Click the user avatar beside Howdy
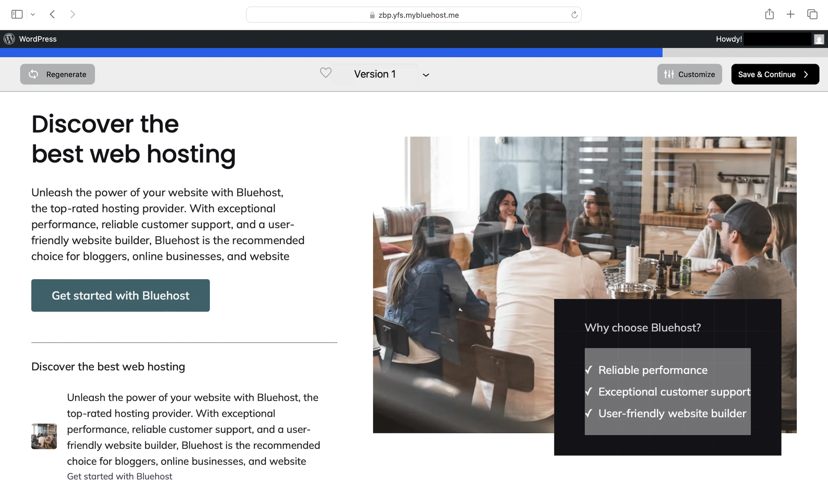 pos(819,39)
